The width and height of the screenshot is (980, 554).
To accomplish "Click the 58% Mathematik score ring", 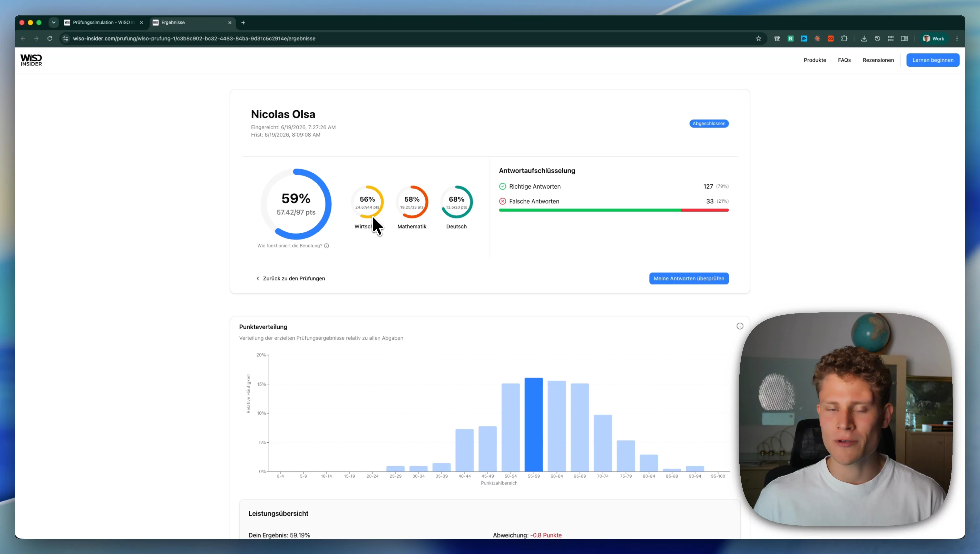I will point(412,202).
